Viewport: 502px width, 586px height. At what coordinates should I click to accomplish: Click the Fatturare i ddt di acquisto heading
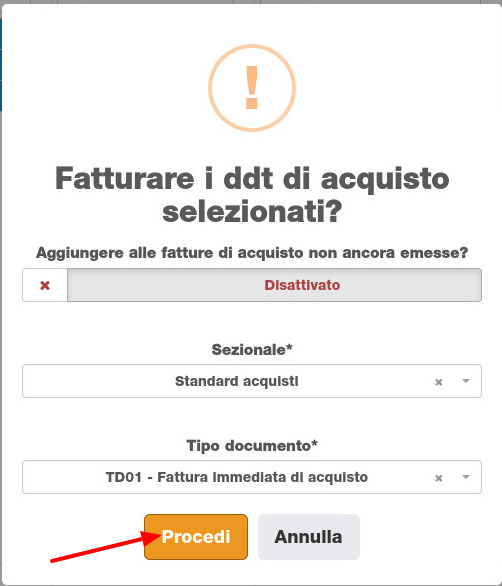252,195
